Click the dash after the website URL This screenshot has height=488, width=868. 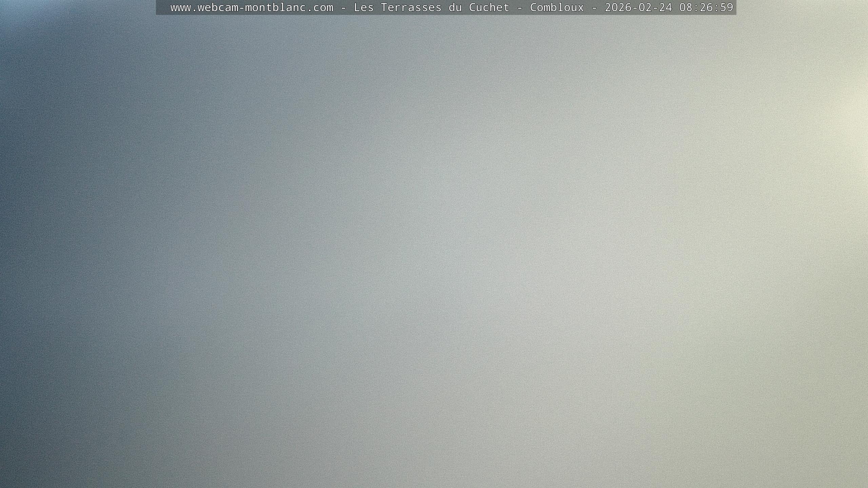(343, 7)
